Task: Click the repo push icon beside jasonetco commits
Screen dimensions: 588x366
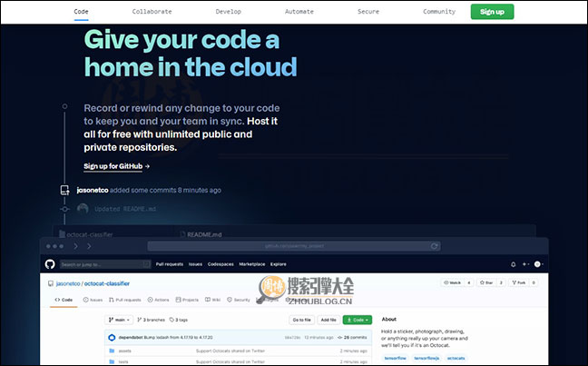Action: pyautogui.click(x=64, y=191)
